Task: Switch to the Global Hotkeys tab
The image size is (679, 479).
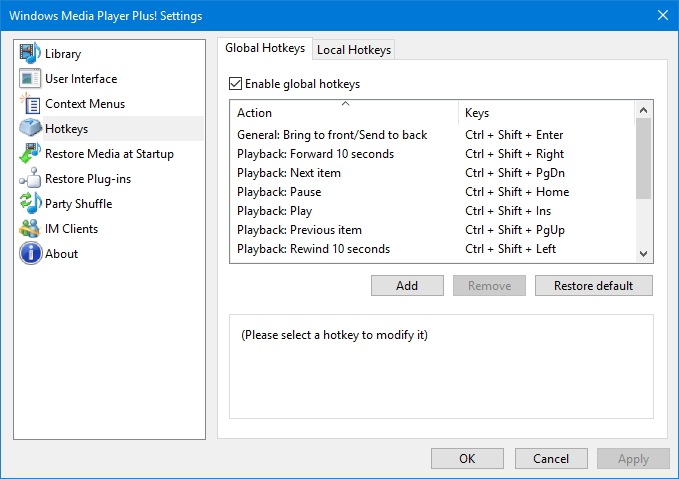Action: [265, 48]
